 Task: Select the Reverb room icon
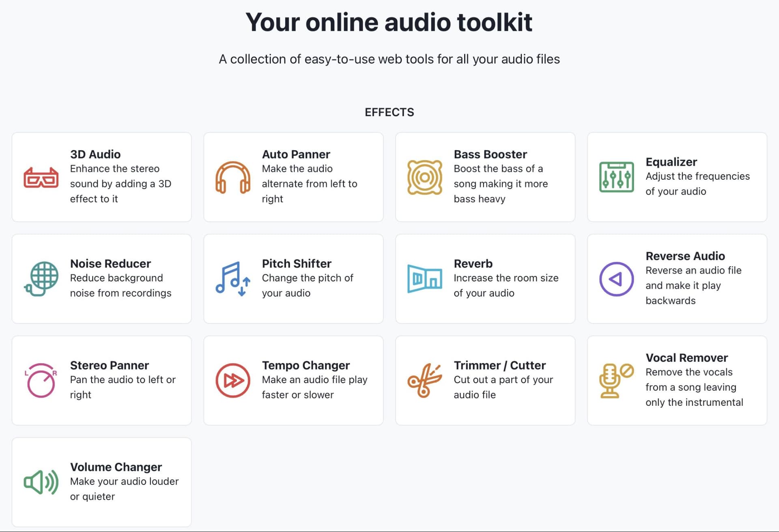[x=424, y=279]
